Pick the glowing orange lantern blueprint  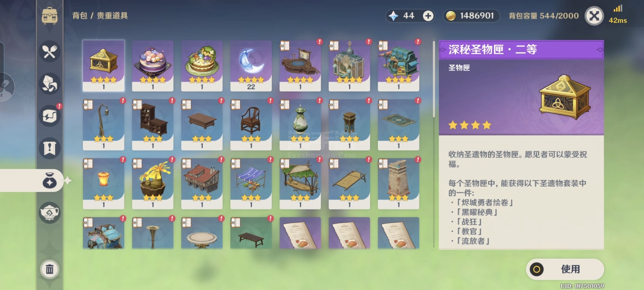pos(104,184)
